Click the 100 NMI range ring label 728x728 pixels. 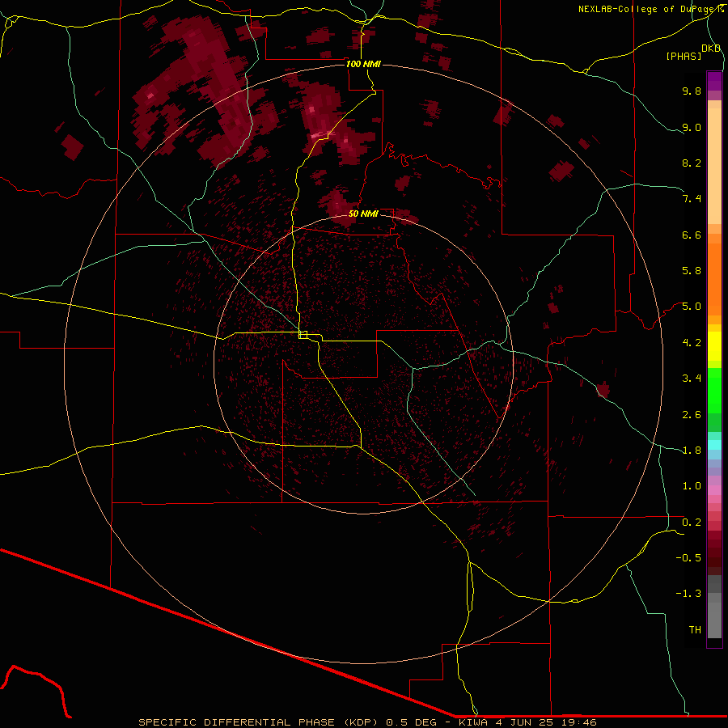(x=363, y=64)
